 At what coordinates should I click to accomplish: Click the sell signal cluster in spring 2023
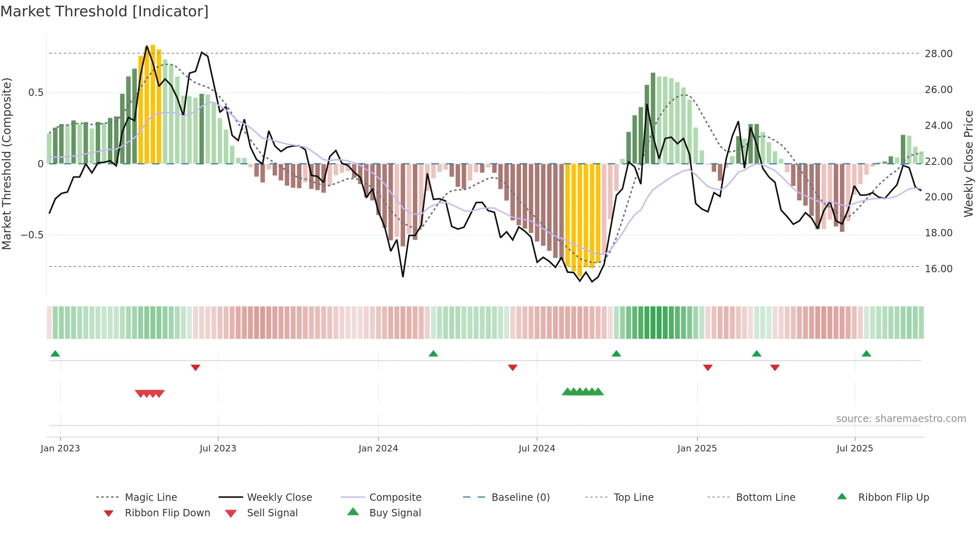coord(150,394)
